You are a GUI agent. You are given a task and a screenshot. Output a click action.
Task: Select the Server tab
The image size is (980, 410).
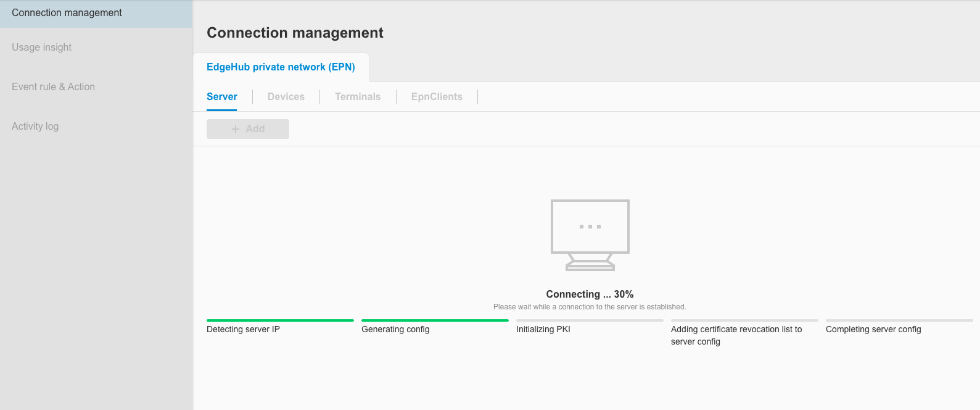[221, 96]
